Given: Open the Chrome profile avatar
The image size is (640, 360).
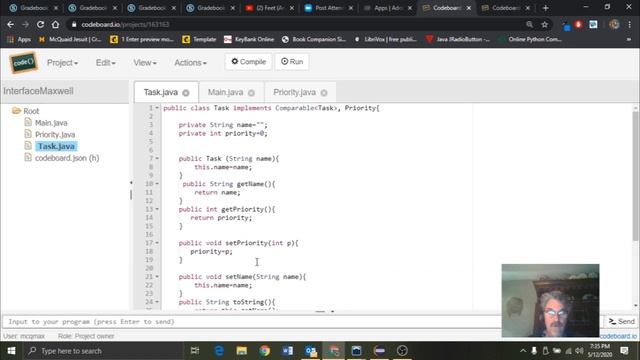Looking at the screenshot, I should coord(614,24).
